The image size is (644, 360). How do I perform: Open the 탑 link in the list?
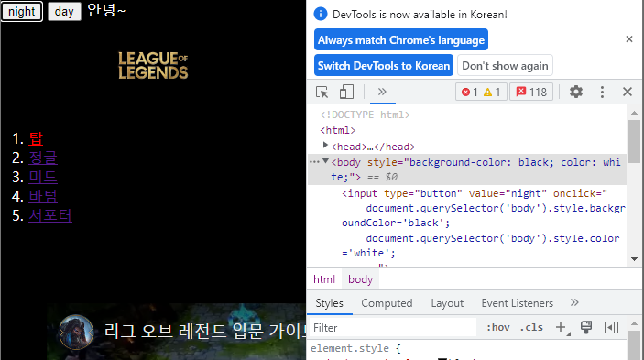(x=36, y=138)
